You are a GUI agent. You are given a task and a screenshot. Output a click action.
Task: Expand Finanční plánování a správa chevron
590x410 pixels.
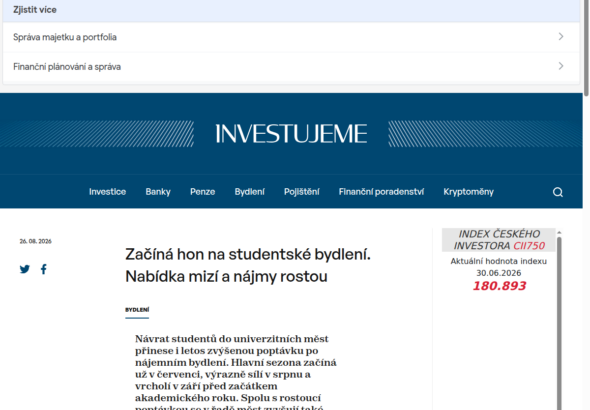tap(561, 66)
